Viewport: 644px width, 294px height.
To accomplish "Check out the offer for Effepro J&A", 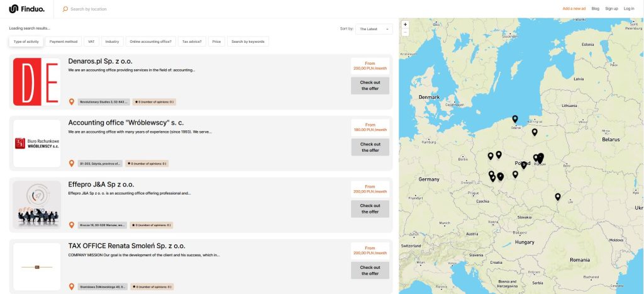I will (x=370, y=209).
